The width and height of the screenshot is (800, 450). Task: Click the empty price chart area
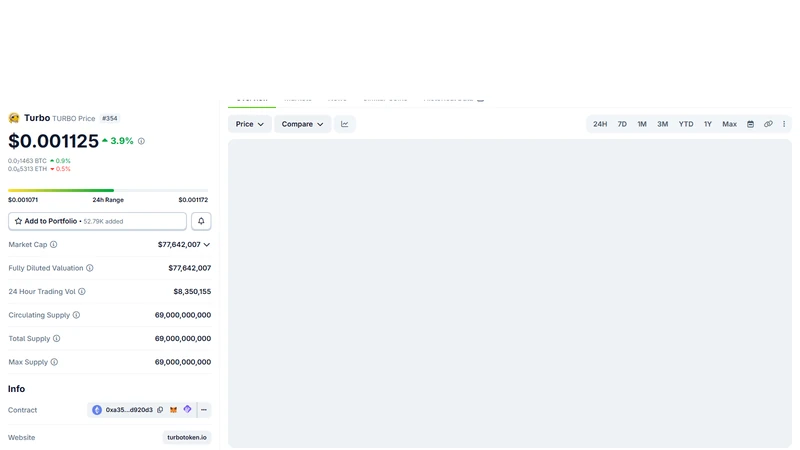(510, 293)
